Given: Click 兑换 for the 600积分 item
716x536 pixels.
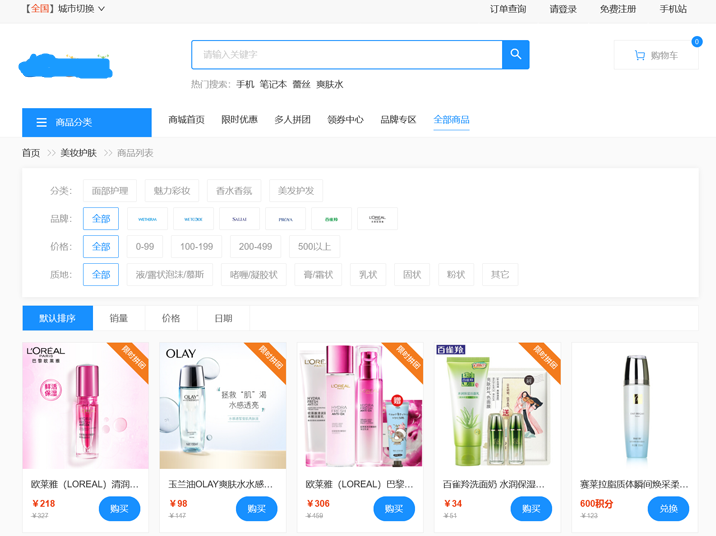Looking at the screenshot, I should 669,509.
